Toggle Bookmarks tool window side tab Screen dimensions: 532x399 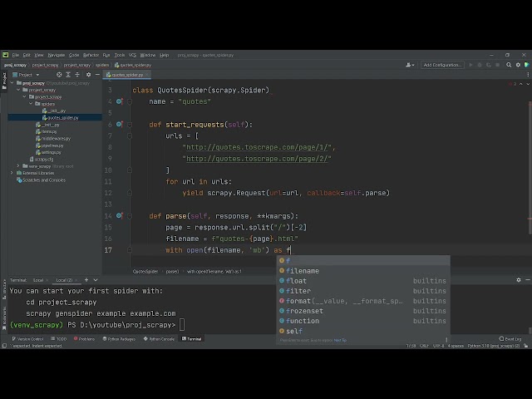(x=4, y=318)
